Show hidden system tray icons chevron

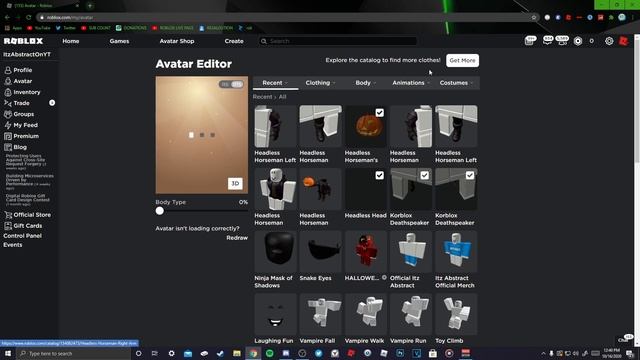(x=543, y=353)
